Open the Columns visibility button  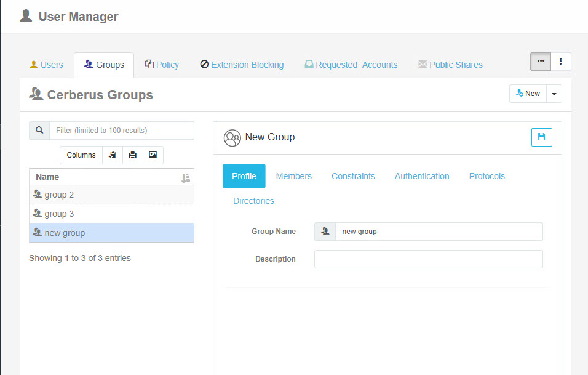pos(81,155)
